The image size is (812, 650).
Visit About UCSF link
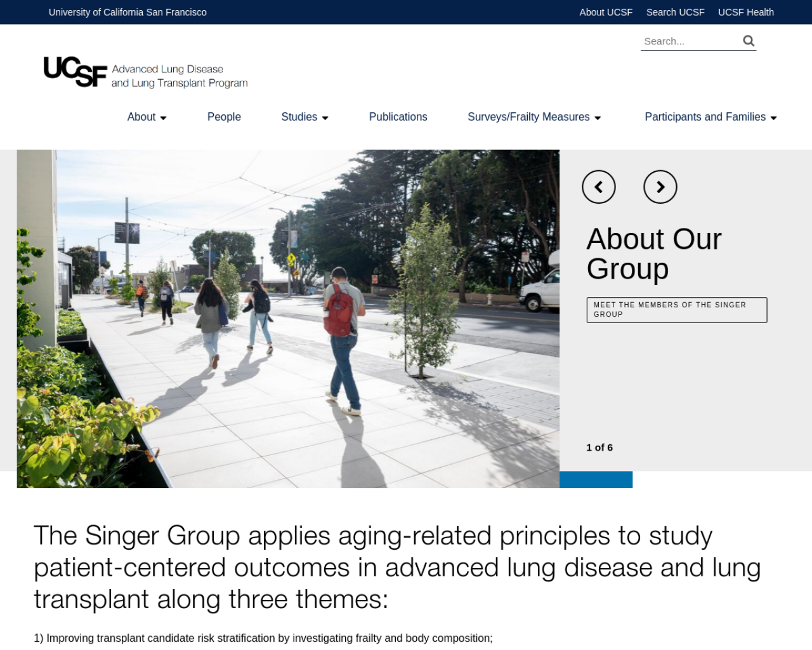(x=605, y=12)
